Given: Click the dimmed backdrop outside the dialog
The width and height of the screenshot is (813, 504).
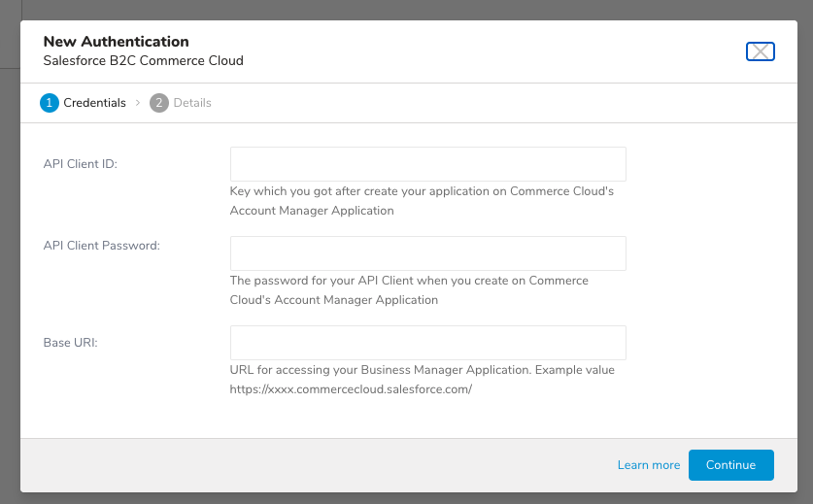Looking at the screenshot, I should coord(10,291).
